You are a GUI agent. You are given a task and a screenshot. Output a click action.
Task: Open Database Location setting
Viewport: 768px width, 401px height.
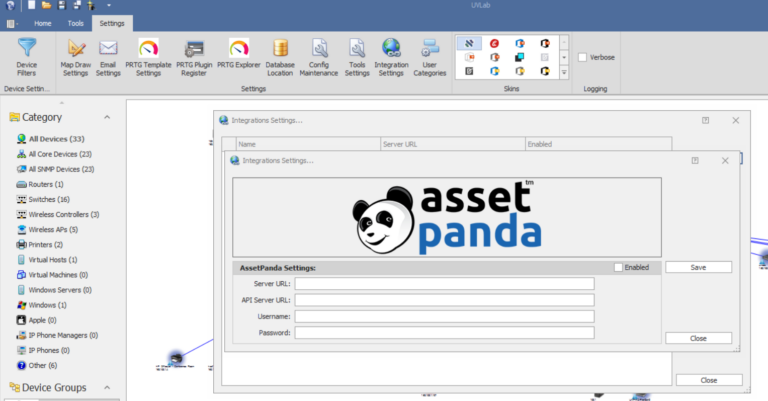pos(280,57)
